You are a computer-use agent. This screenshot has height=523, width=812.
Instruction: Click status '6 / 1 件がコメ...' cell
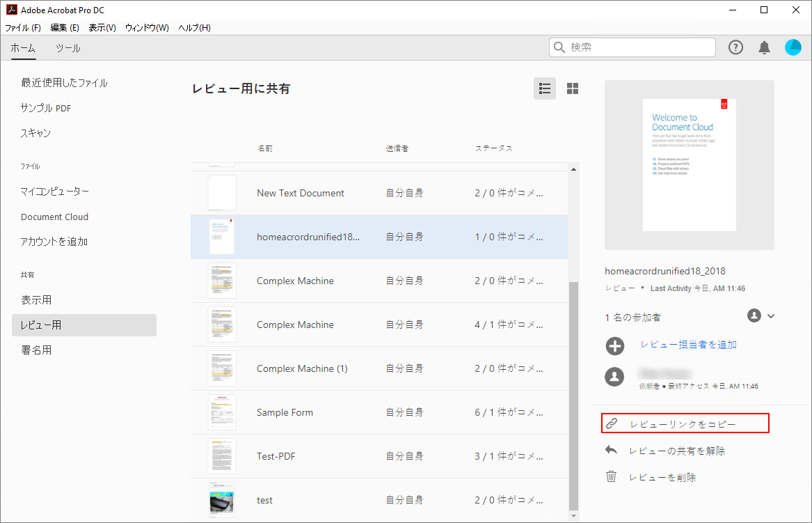pyautogui.click(x=509, y=412)
